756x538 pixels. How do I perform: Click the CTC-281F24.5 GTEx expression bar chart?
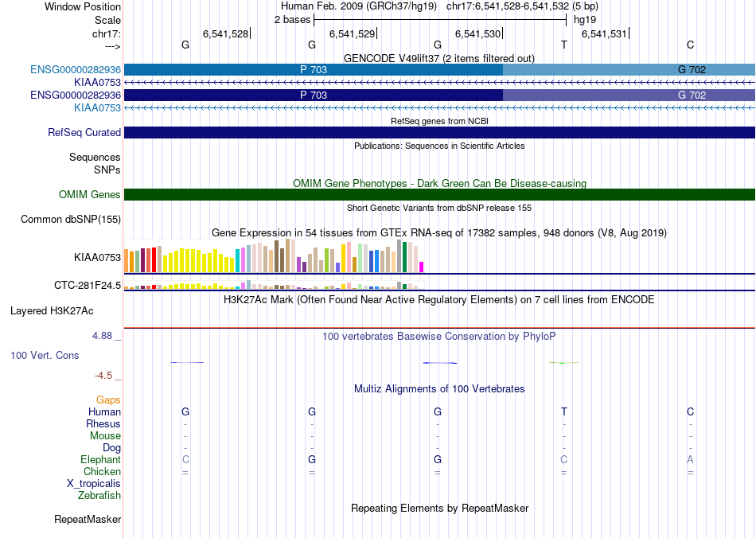pos(274,285)
